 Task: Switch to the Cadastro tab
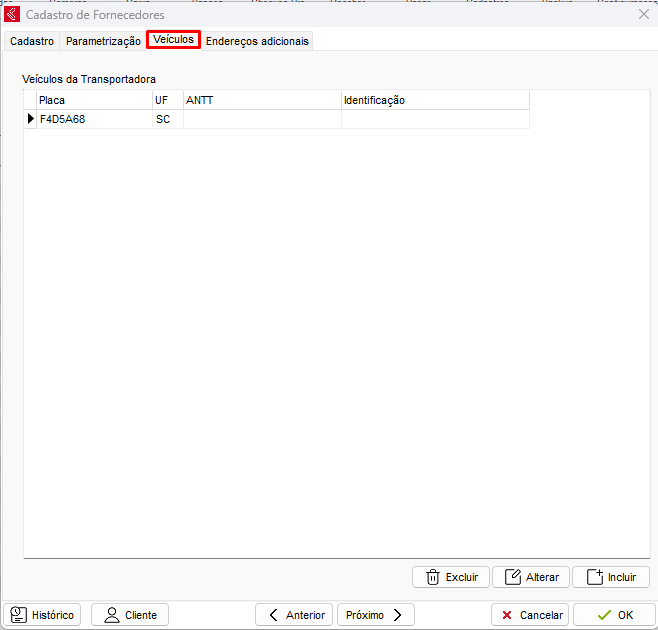point(32,41)
